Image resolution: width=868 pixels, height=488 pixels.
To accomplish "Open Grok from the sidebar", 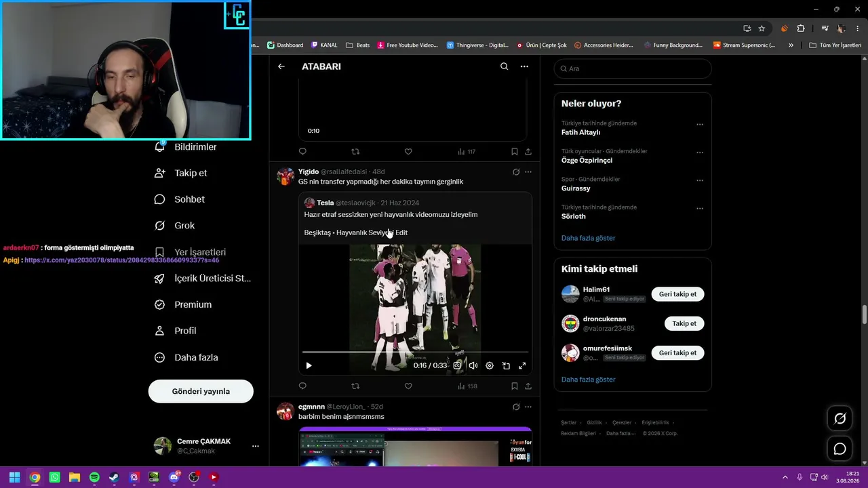I will (x=174, y=226).
